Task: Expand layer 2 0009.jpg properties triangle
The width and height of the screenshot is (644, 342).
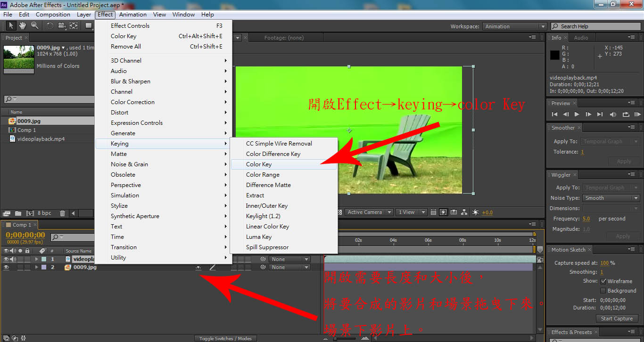Action: tap(36, 267)
